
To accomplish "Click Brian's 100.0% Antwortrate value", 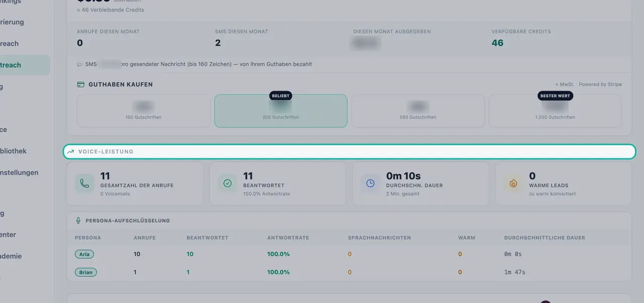I will pyautogui.click(x=279, y=272).
